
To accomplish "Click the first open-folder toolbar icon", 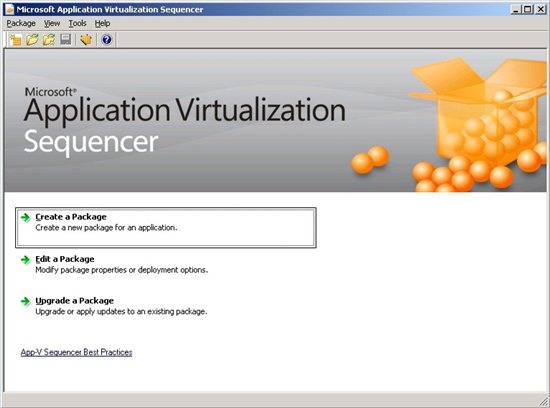I will click(x=32, y=40).
